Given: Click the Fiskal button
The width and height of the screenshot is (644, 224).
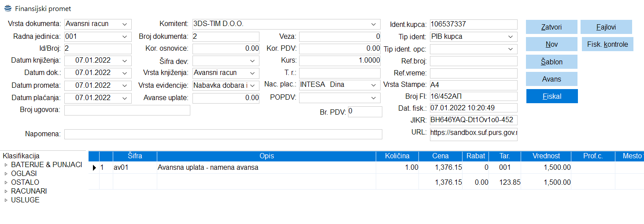Looking at the screenshot, I should click(x=551, y=96).
